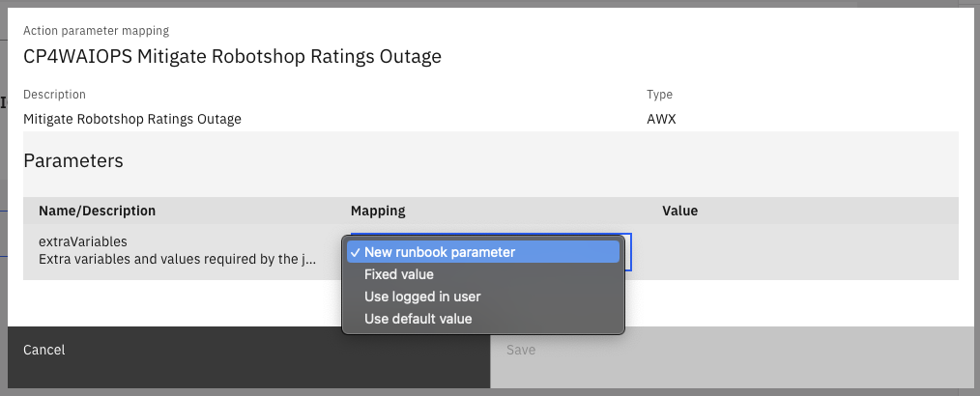
Task: Click the Mapping column header
Action: (x=378, y=211)
